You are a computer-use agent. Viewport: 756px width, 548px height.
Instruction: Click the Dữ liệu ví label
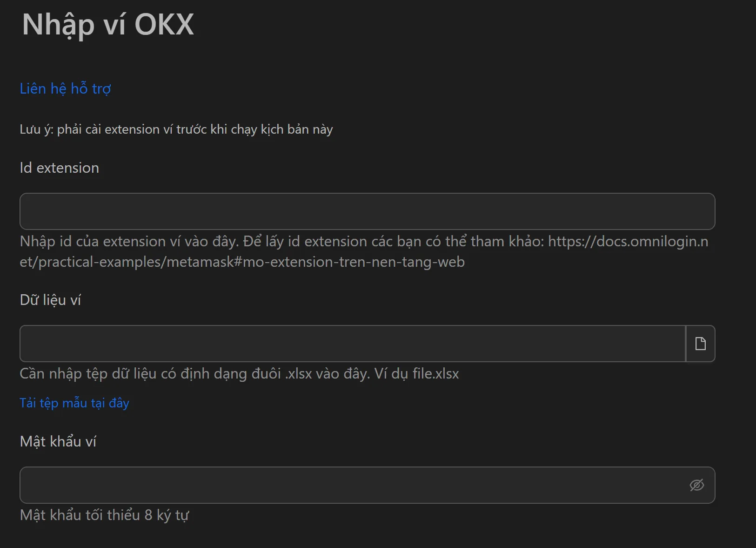(x=50, y=300)
